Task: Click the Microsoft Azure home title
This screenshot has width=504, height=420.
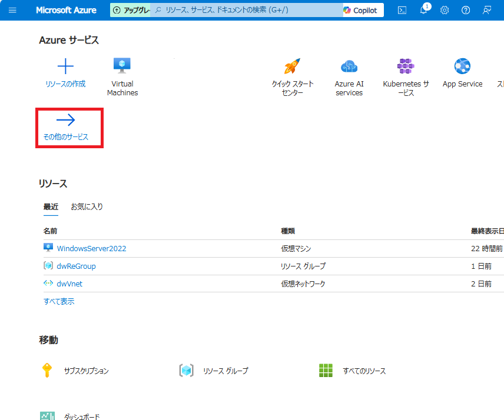Action: 66,10
